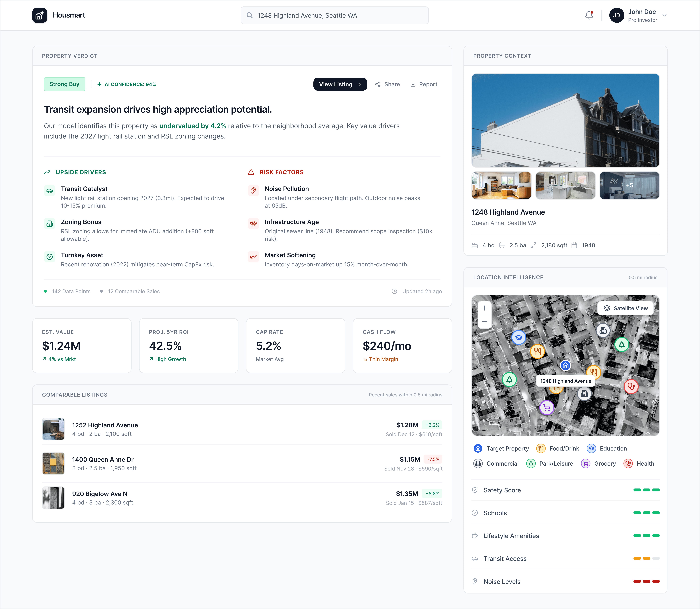The width and height of the screenshot is (700, 609).
Task: Open the 1252 Highland Avenue comparable listing
Action: 105,425
